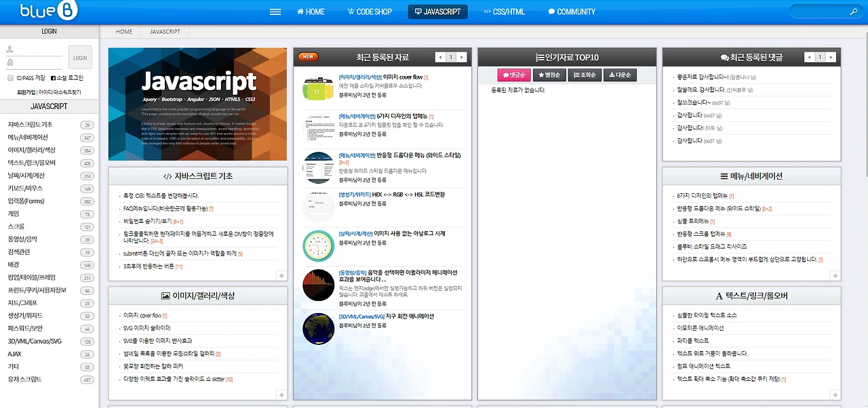The width and height of the screenshot is (868, 408).
Task: Open CODE SHOP in the top navigation
Action: coord(370,12)
